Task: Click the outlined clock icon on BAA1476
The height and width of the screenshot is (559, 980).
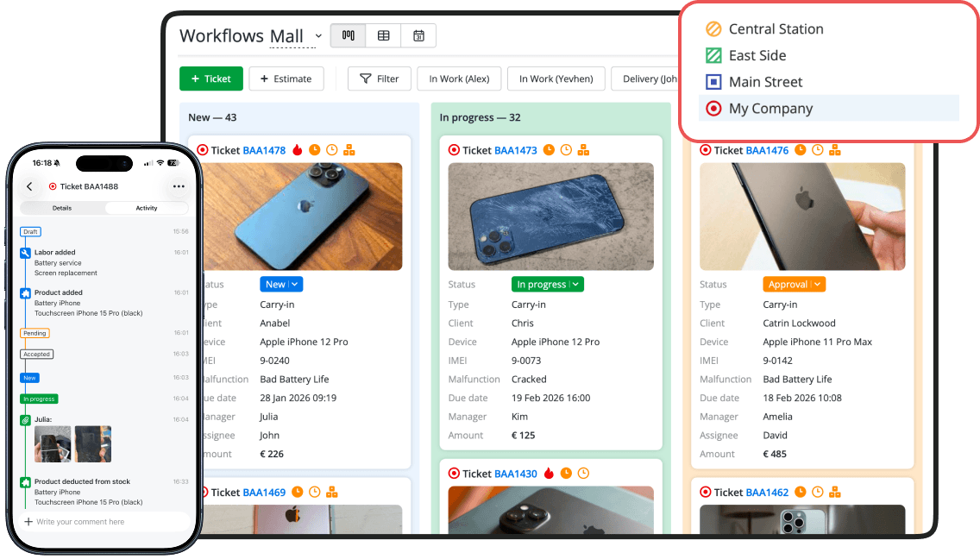Action: (x=818, y=149)
